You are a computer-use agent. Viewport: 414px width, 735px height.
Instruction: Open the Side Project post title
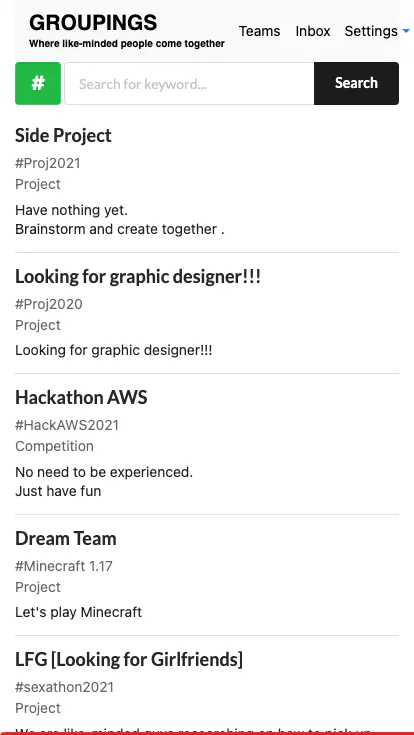(63, 135)
